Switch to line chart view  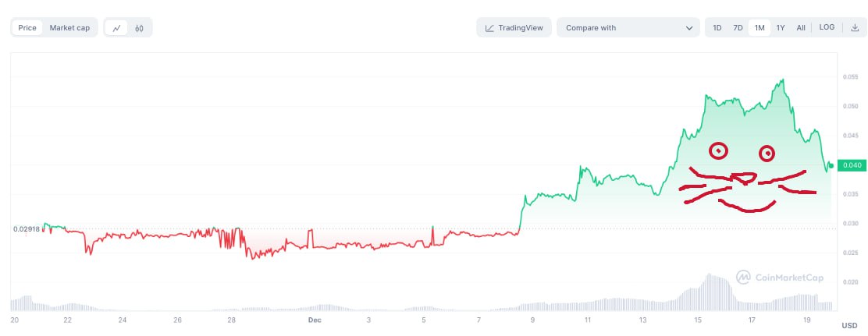[117, 28]
